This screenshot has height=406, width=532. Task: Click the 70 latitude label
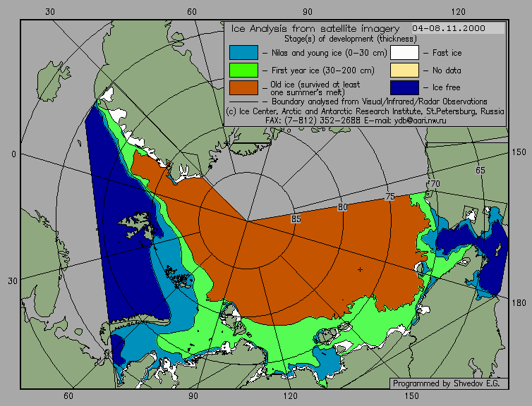click(x=435, y=184)
